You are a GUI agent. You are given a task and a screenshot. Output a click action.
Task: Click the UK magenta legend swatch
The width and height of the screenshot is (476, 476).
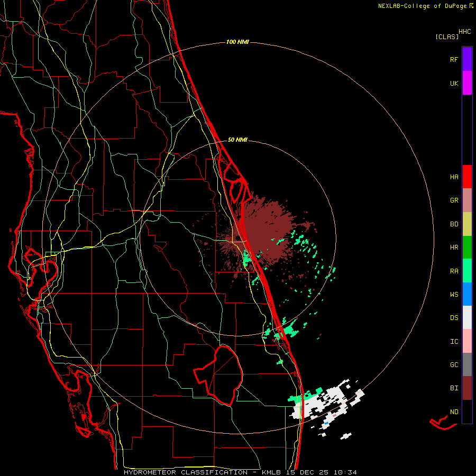pyautogui.click(x=467, y=83)
